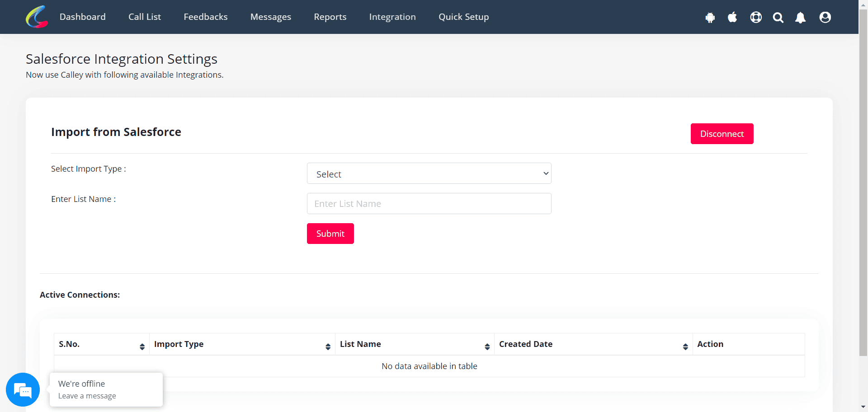868x412 pixels.
Task: Click the Calley logo icon
Action: [37, 17]
